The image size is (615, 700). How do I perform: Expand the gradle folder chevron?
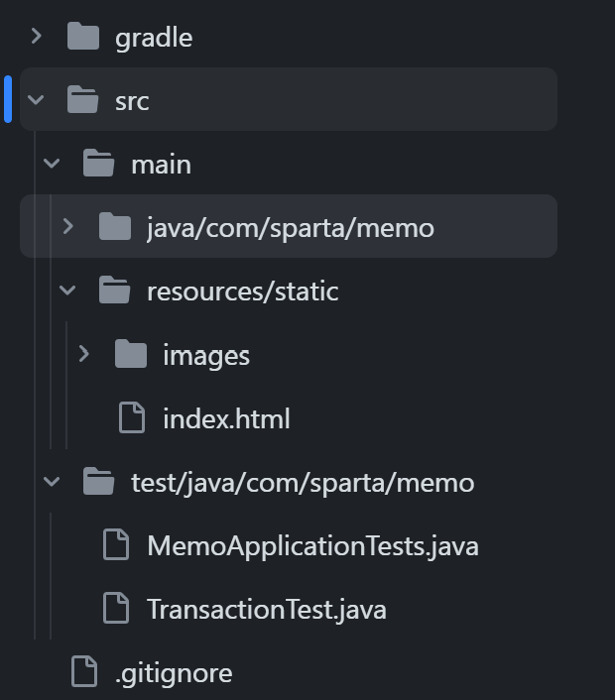pos(37,36)
